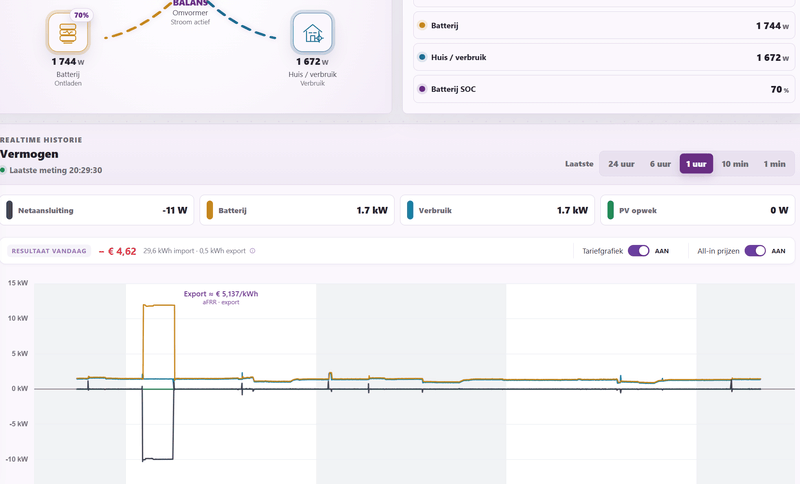Click the blue dot beside Huis / verbruik

click(x=422, y=57)
